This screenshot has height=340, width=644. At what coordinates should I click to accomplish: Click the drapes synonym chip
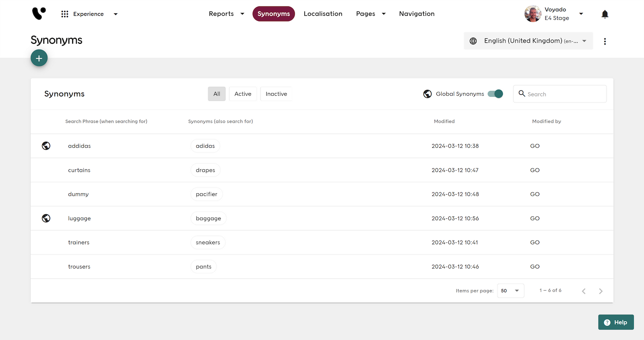click(x=205, y=170)
